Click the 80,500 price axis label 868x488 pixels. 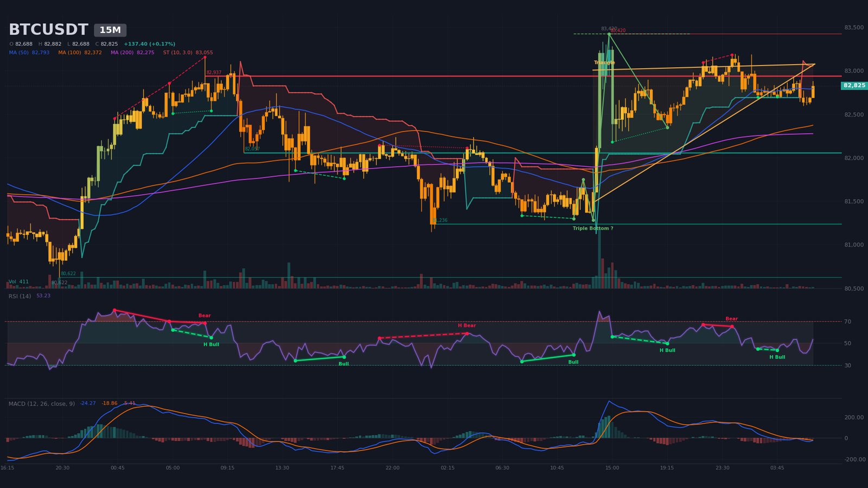tap(854, 289)
